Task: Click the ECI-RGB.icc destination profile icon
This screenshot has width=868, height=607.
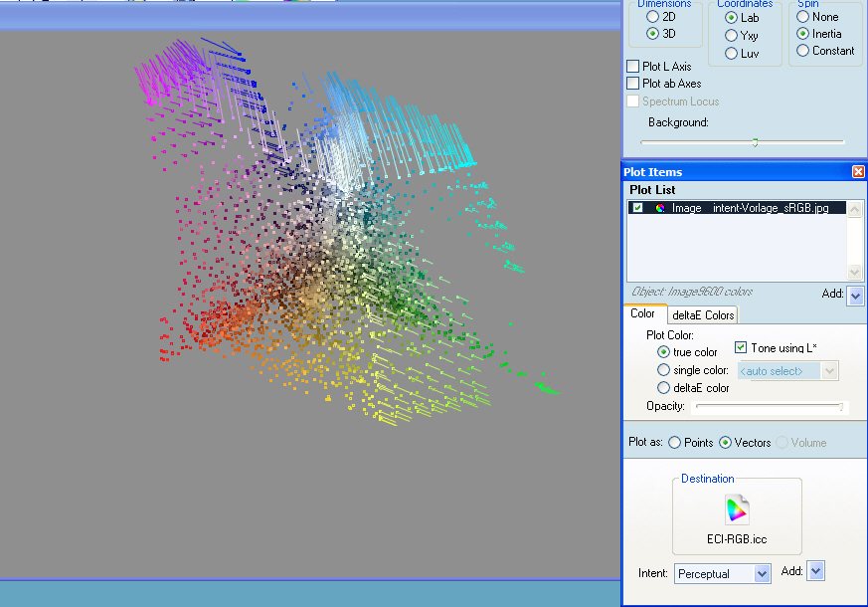Action: click(737, 510)
